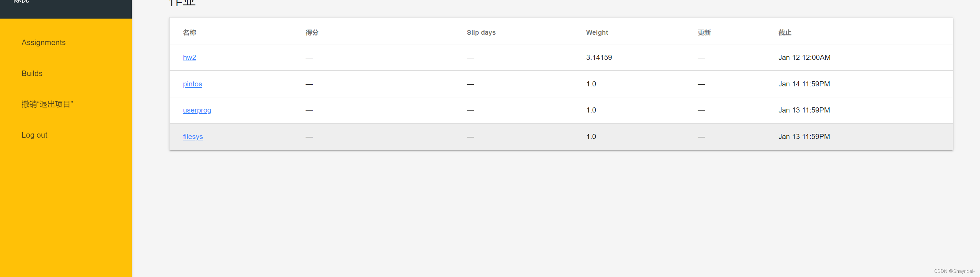Viewport: 980px width, 277px height.
Task: Click the 得分 column header
Action: tap(312, 33)
